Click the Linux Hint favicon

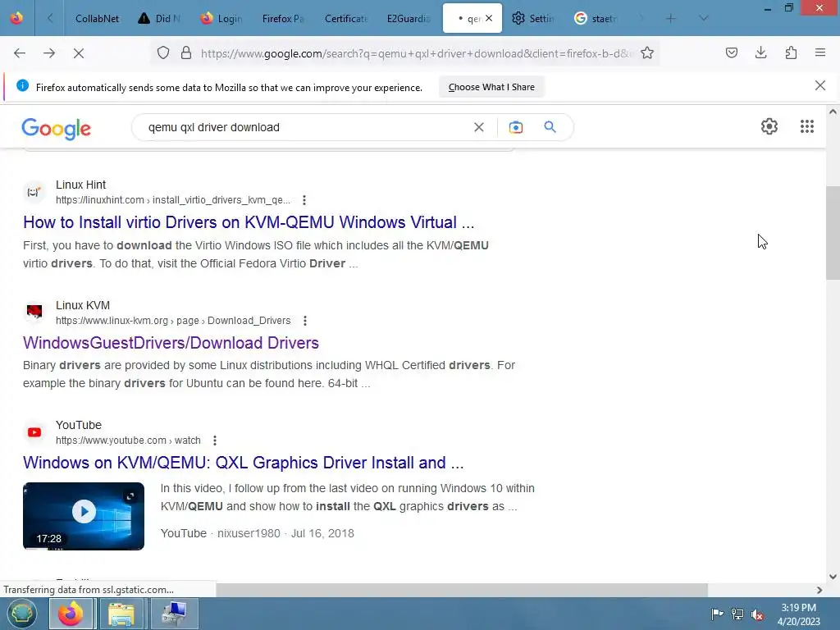click(x=34, y=191)
